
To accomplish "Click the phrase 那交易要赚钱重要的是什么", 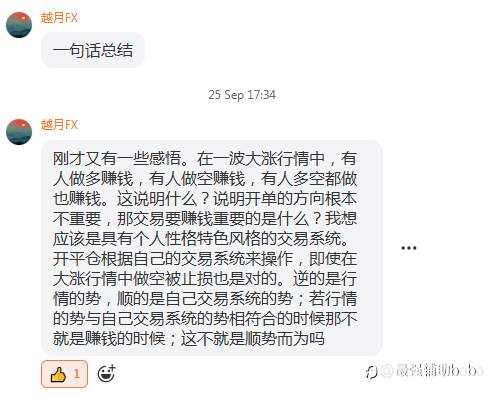I will (213, 219).
